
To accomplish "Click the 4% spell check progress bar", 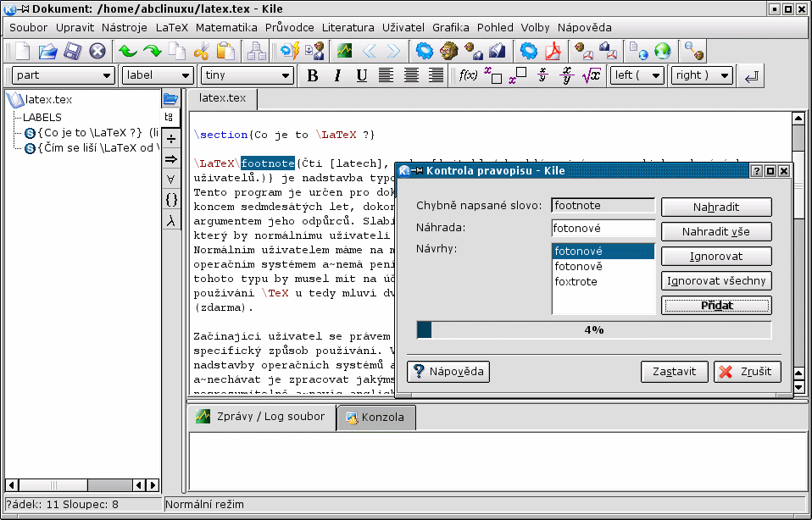I will 594,330.
